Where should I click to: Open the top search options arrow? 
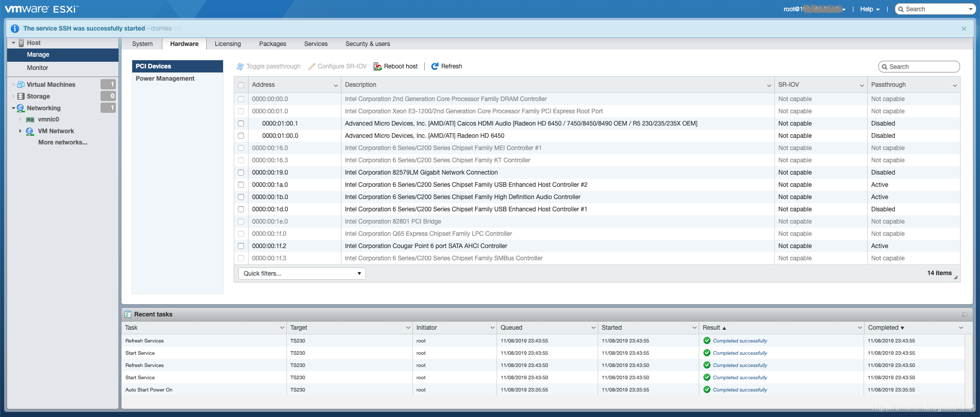click(970, 9)
